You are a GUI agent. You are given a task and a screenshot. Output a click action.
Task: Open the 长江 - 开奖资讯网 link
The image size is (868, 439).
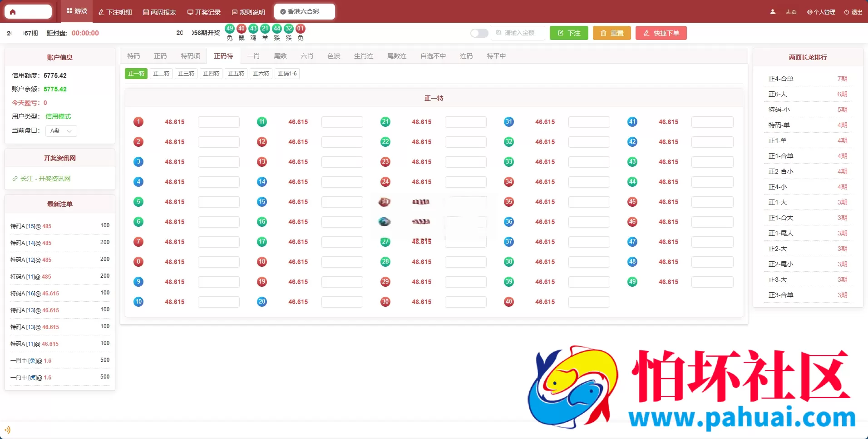click(x=45, y=179)
